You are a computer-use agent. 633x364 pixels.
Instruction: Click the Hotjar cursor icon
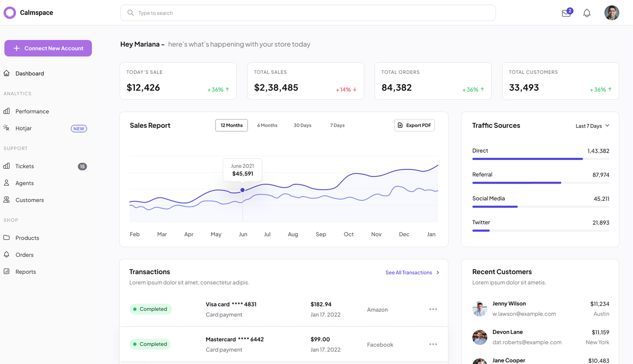[7, 128]
